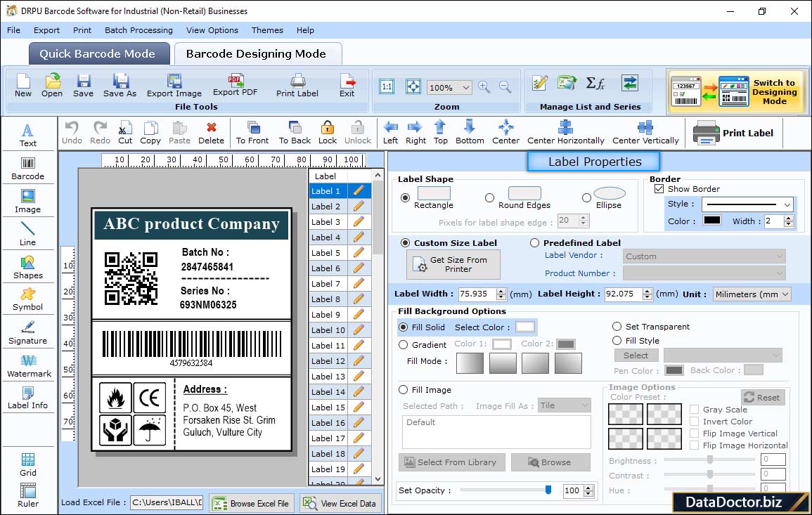Select the Symbol tool in sidebar
The width and height of the screenshot is (812, 515).
[x=28, y=299]
